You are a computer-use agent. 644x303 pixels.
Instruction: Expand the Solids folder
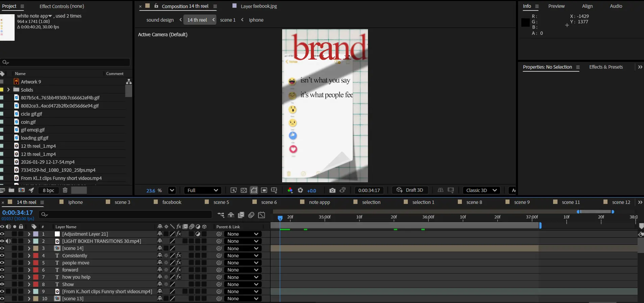pyautogui.click(x=8, y=90)
